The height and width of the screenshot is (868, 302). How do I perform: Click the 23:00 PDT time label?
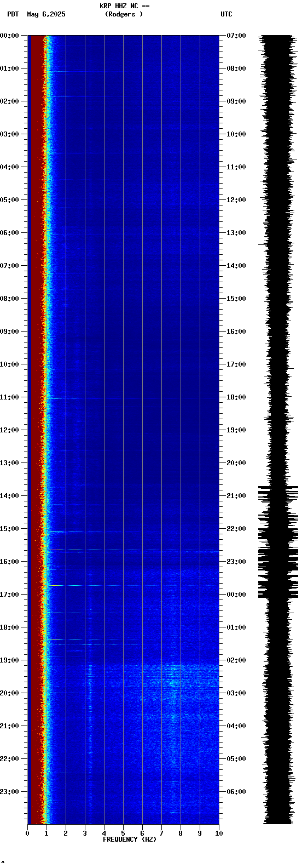point(9,792)
